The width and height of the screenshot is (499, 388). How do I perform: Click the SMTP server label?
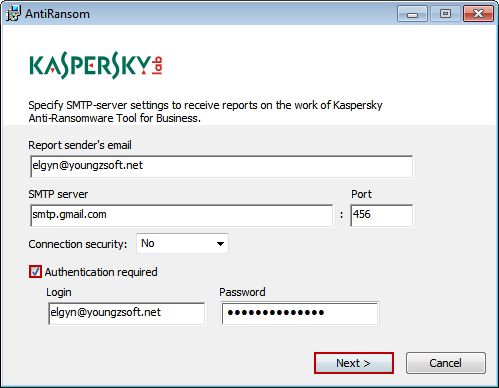coord(58,194)
